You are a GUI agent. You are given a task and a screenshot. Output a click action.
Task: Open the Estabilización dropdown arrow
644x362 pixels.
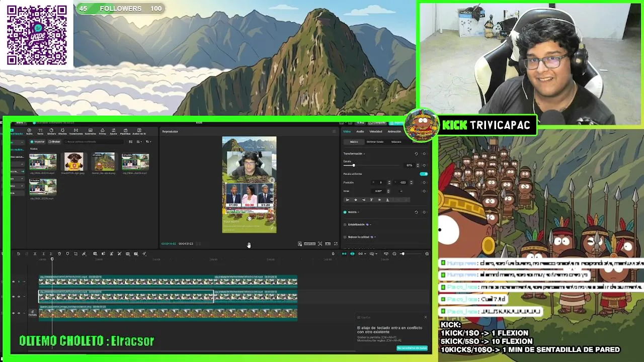point(371,225)
